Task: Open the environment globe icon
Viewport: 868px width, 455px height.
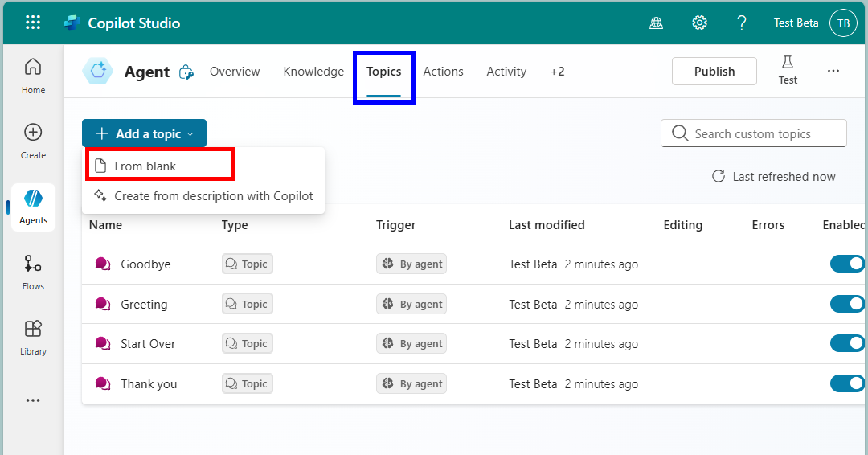Action: pyautogui.click(x=656, y=23)
